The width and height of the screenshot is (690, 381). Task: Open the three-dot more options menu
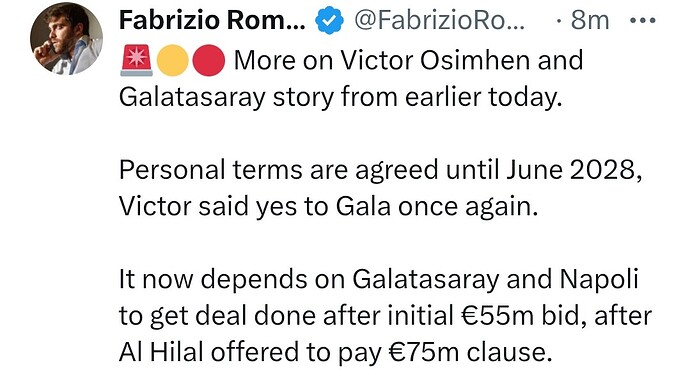coord(643,20)
